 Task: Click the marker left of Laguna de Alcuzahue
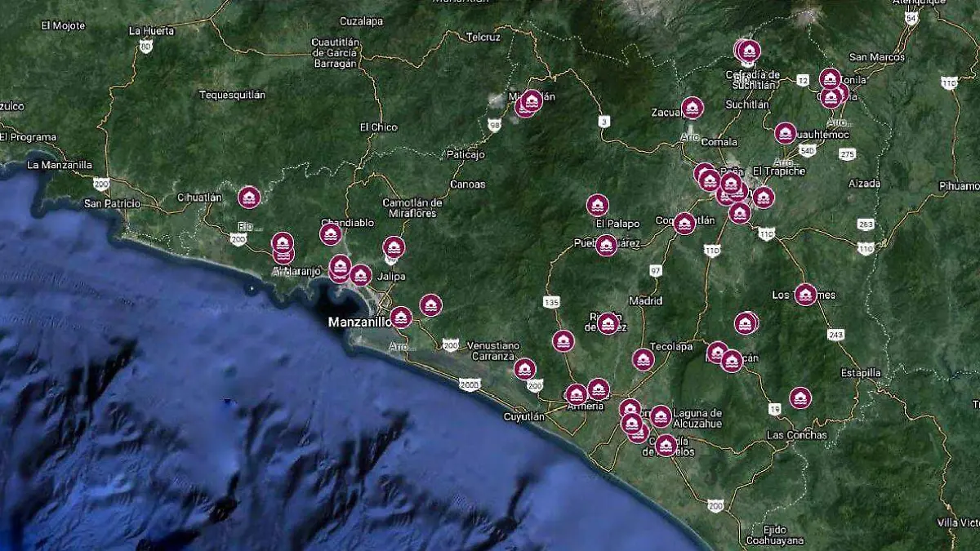tap(661, 416)
